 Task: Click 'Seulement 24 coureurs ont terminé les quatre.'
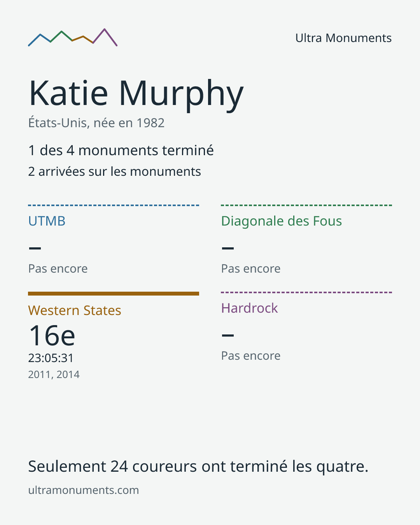coord(198,466)
